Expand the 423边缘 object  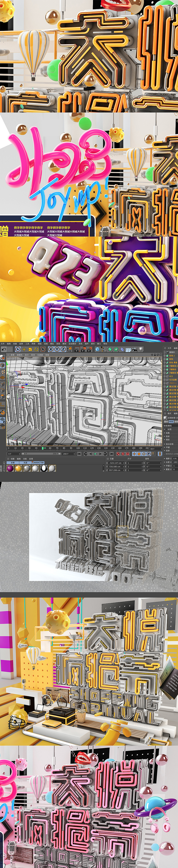[x=165, y=380]
